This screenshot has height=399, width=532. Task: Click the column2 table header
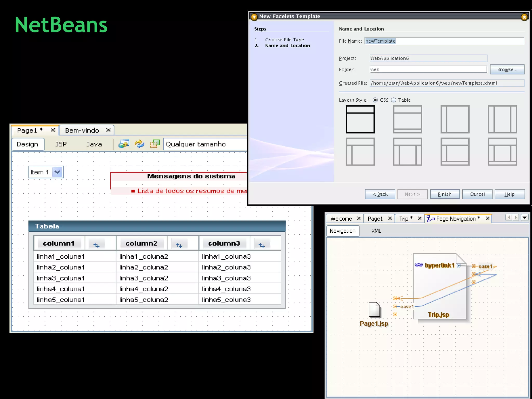click(x=141, y=243)
